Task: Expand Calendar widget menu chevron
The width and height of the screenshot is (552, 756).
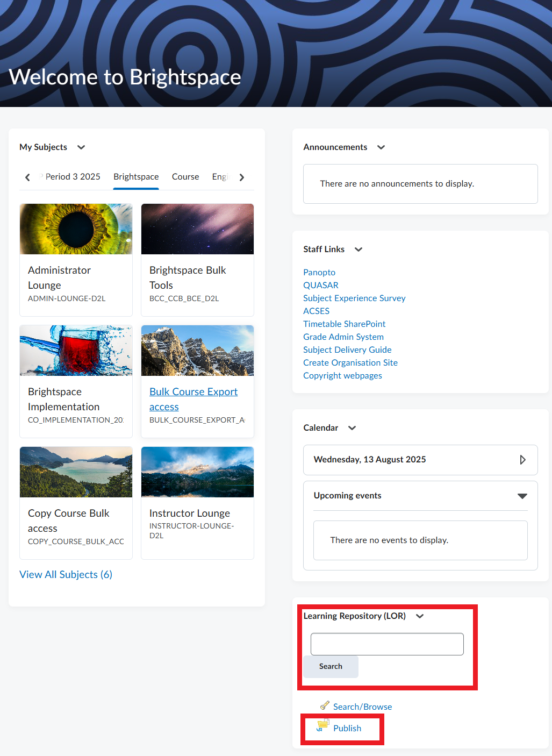Action: point(352,428)
